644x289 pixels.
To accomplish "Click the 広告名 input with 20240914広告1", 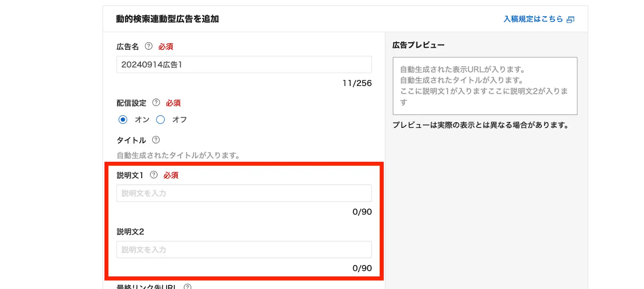I will coord(244,64).
